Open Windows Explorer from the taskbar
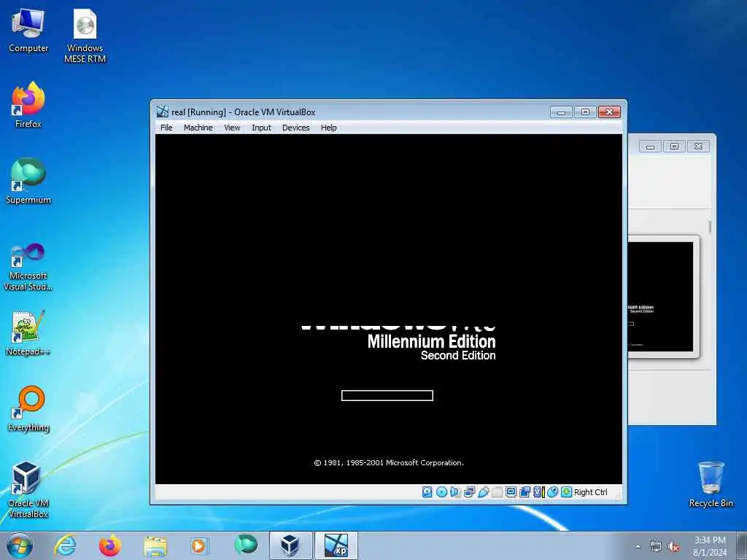Image resolution: width=747 pixels, height=560 pixels. click(155, 545)
